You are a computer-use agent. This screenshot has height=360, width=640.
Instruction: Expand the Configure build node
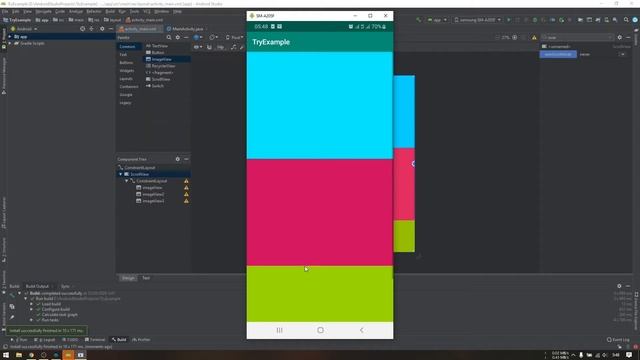coord(31,309)
